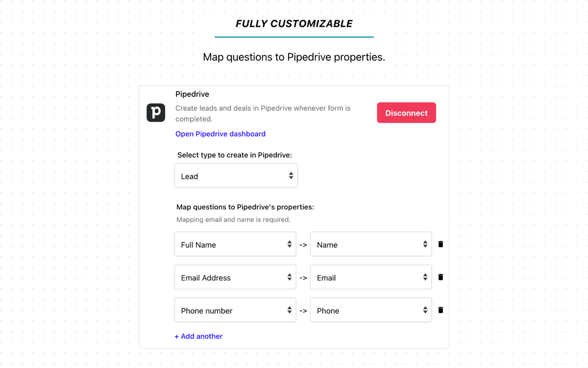588x368 pixels.
Task: Click the arrow between Full Name and Name
Action: coord(303,244)
